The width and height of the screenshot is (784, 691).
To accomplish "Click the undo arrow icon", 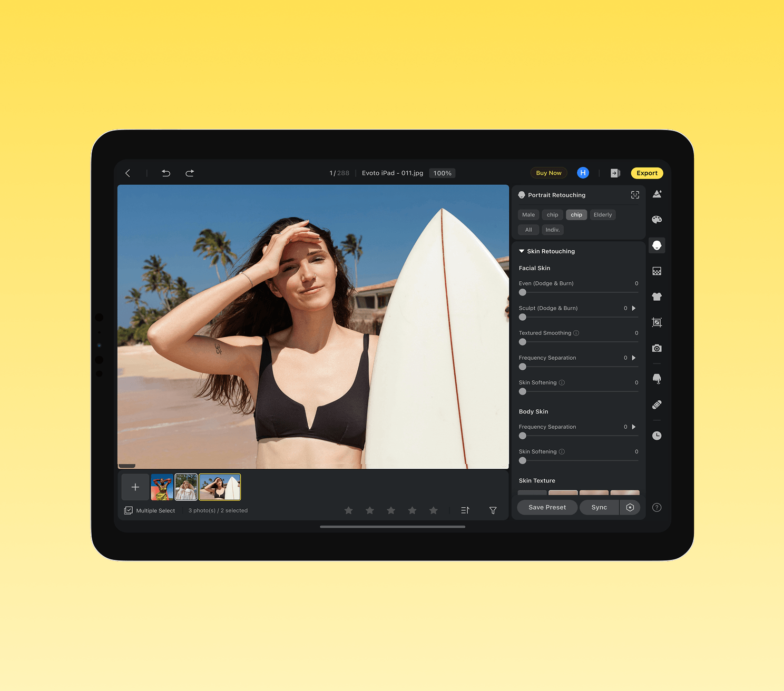I will [x=166, y=173].
